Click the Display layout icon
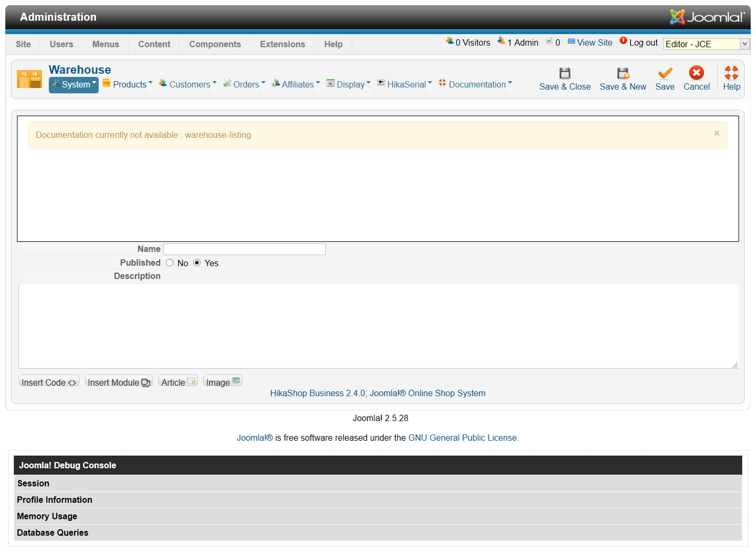The height and width of the screenshot is (559, 756). tap(331, 83)
